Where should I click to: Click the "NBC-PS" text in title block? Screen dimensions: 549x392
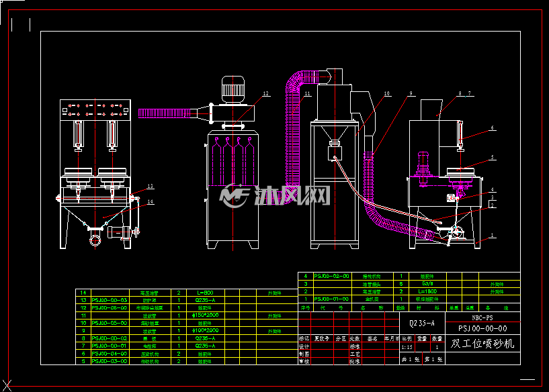coord(482,318)
